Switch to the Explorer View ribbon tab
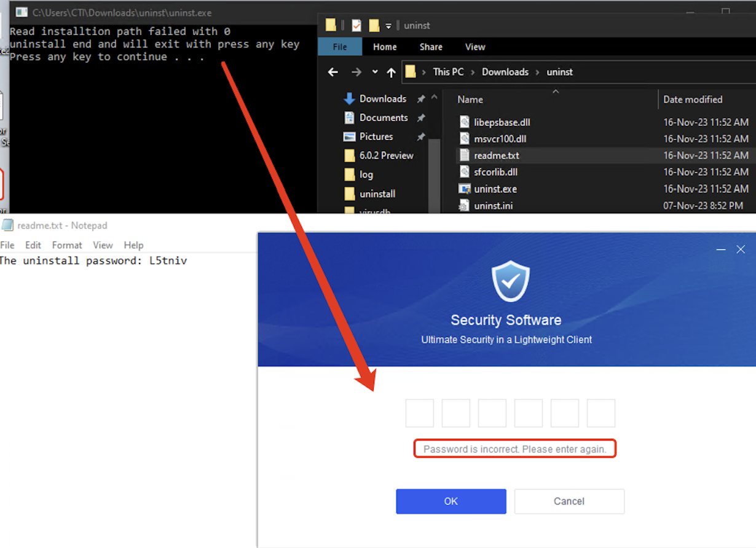This screenshot has width=756, height=548. click(x=475, y=47)
